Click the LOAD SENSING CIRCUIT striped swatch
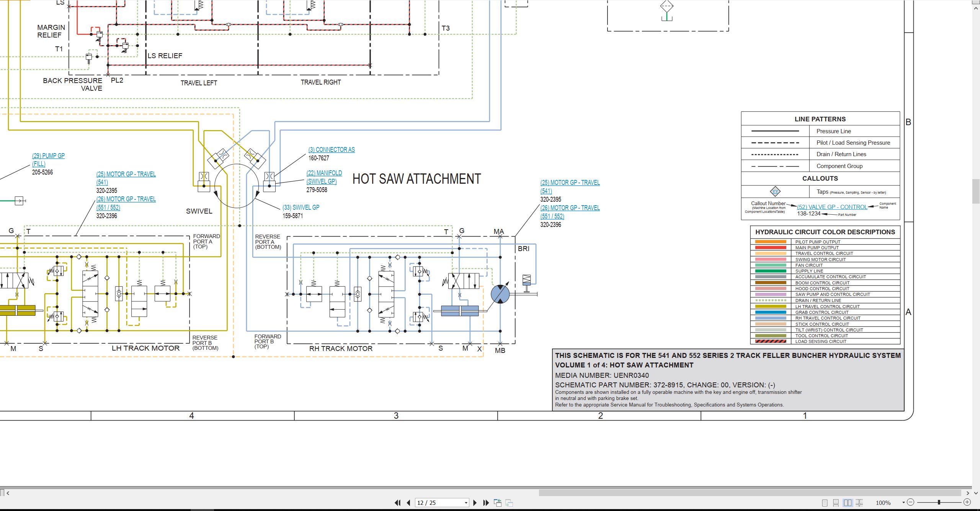 771,341
